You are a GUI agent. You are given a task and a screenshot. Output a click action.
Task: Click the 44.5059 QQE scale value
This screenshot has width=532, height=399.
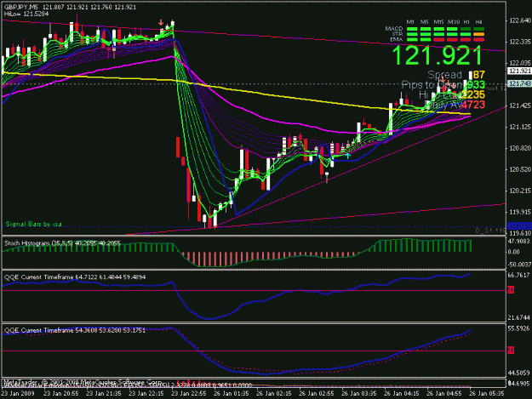point(518,373)
